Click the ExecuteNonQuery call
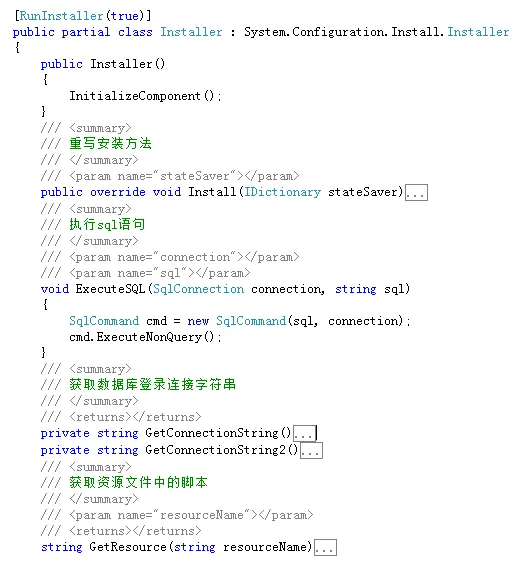This screenshot has height=565, width=522. point(149,337)
